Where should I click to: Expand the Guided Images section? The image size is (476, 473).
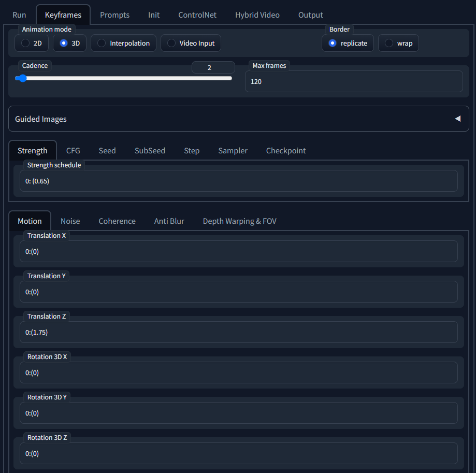point(239,119)
